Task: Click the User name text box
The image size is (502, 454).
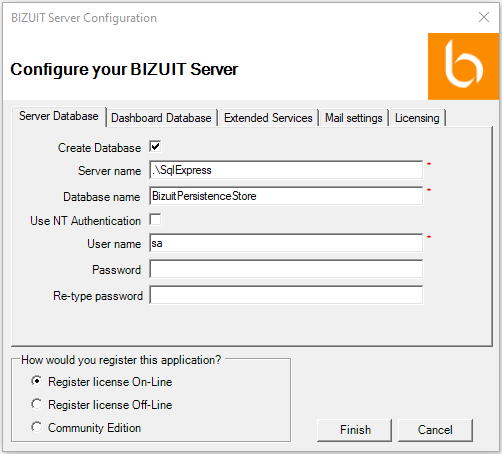Action: tap(286, 243)
